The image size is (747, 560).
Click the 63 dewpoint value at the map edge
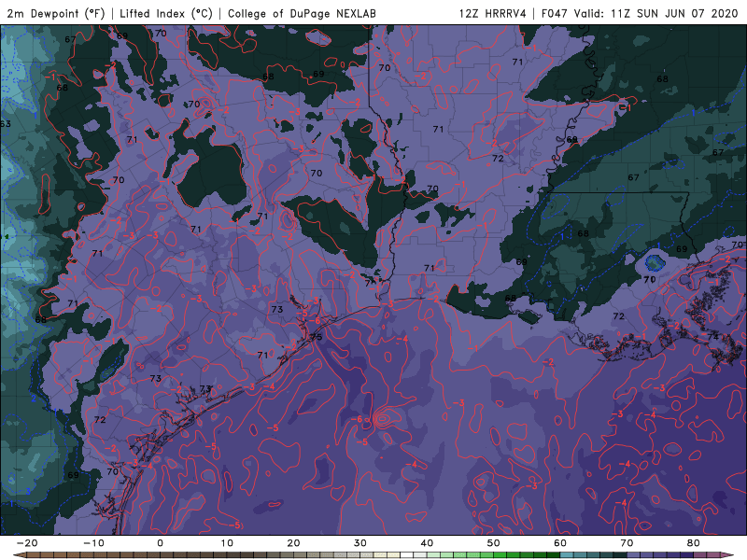pos(6,124)
